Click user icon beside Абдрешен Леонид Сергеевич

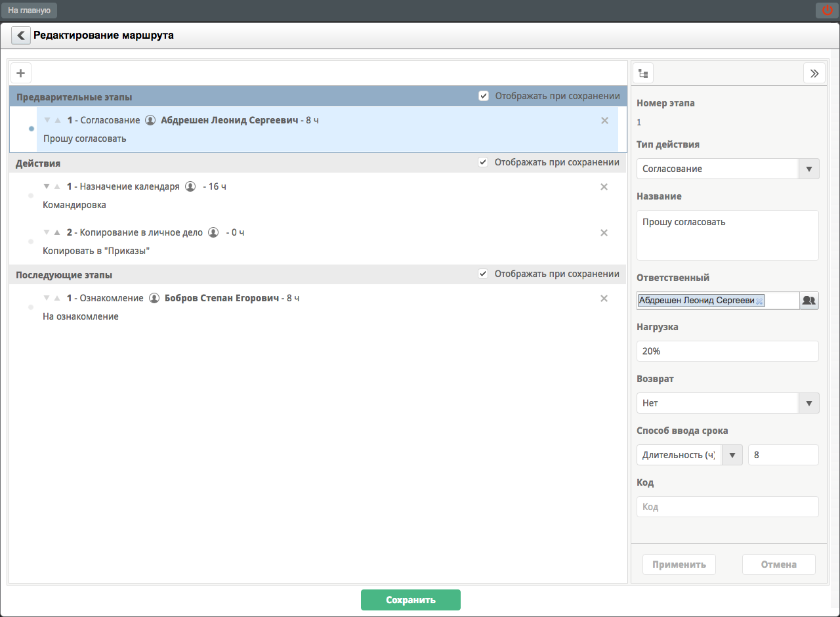pyautogui.click(x=150, y=121)
